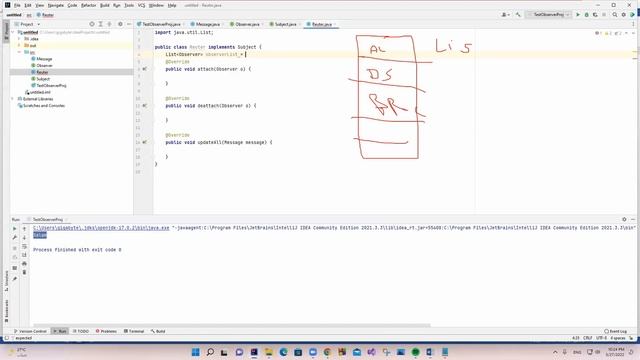Open the Help menu

[172, 5]
